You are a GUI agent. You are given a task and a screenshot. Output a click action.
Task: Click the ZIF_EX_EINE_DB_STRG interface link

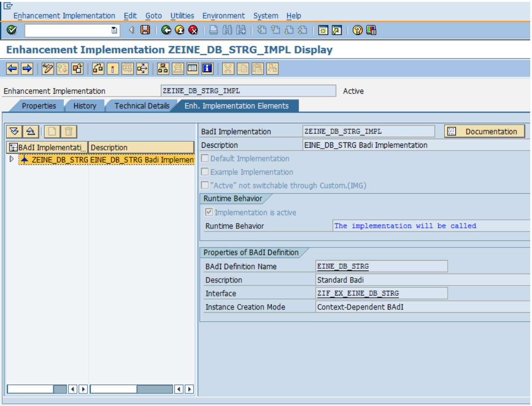[x=358, y=293]
